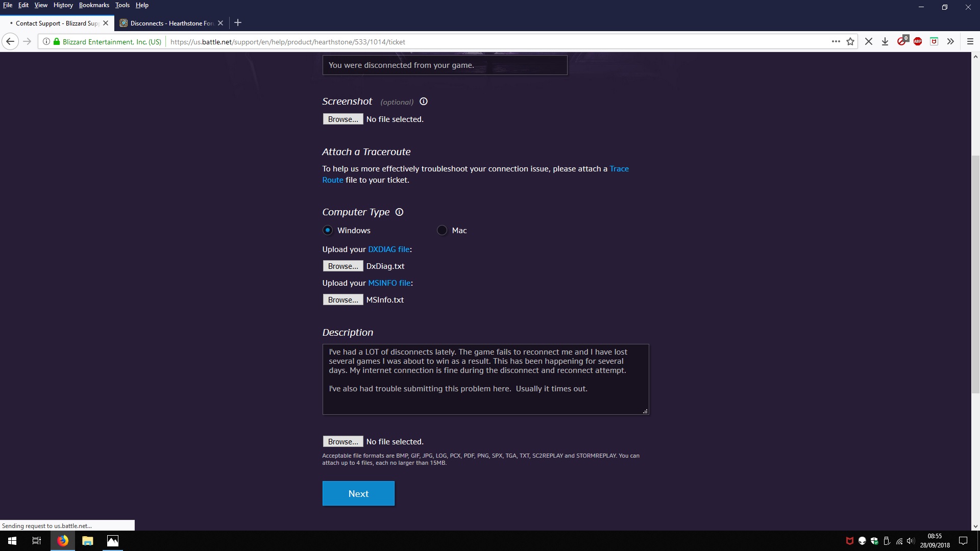Click the 'You were disconnected' subject field
The width and height of the screenshot is (980, 551).
tap(445, 65)
